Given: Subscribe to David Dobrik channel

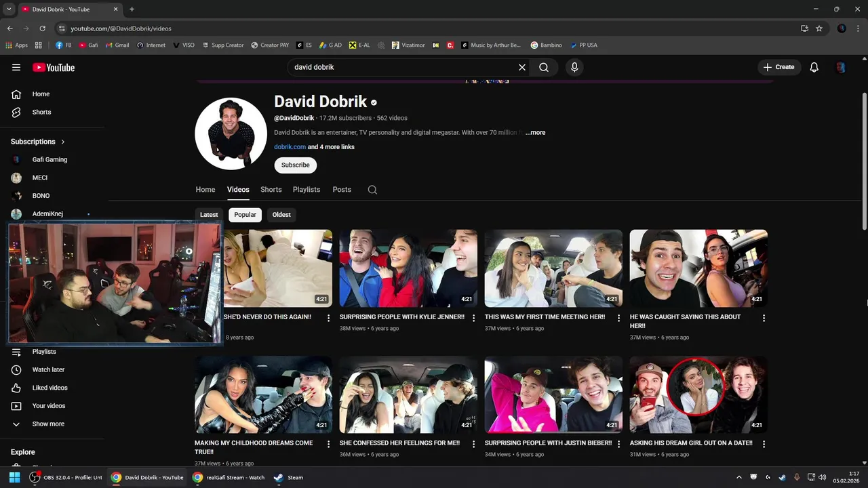Looking at the screenshot, I should 295,165.
